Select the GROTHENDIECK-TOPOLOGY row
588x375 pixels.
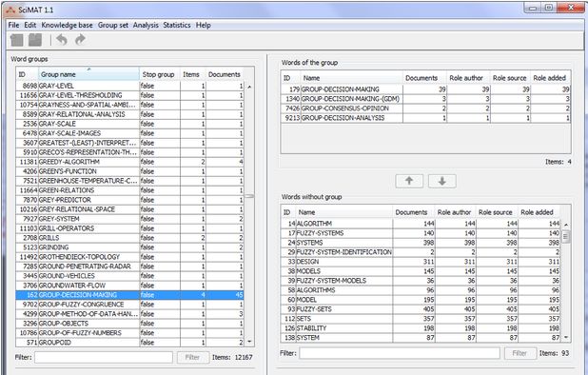129,257
